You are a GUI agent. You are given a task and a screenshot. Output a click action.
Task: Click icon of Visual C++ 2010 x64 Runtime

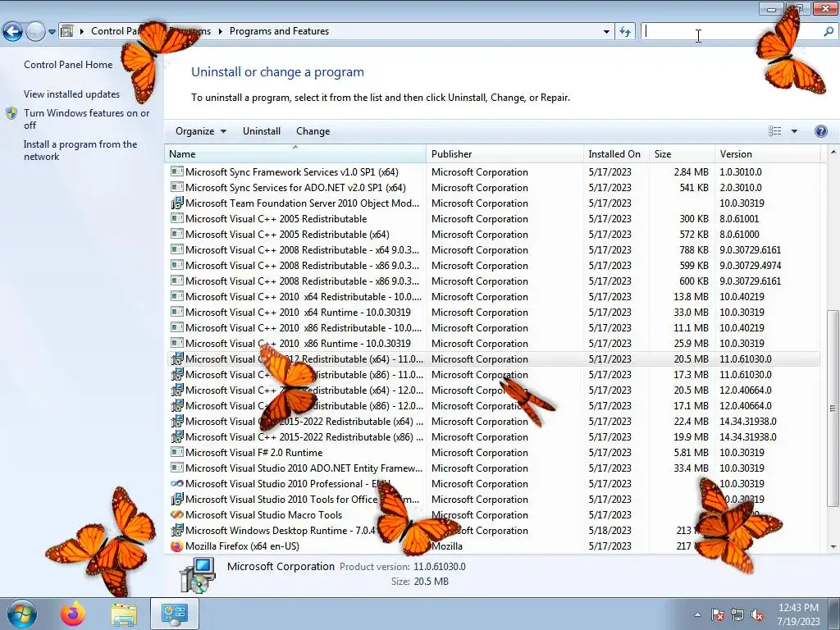click(x=177, y=313)
